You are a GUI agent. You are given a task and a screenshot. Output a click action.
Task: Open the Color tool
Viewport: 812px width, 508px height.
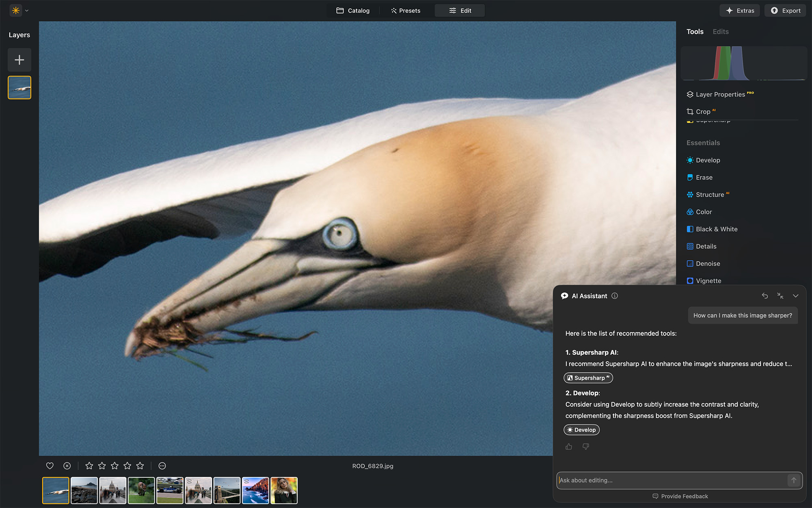704,212
